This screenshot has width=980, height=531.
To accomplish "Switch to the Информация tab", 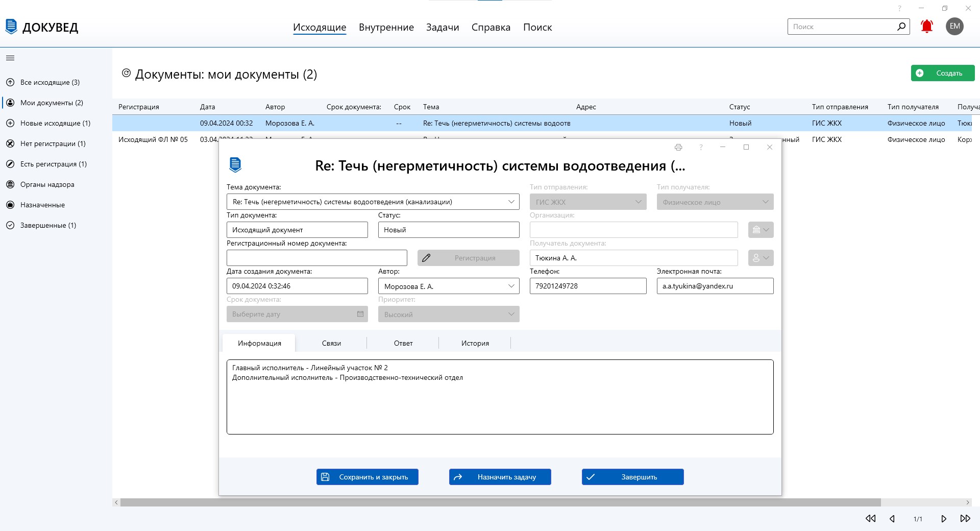I will [x=259, y=343].
